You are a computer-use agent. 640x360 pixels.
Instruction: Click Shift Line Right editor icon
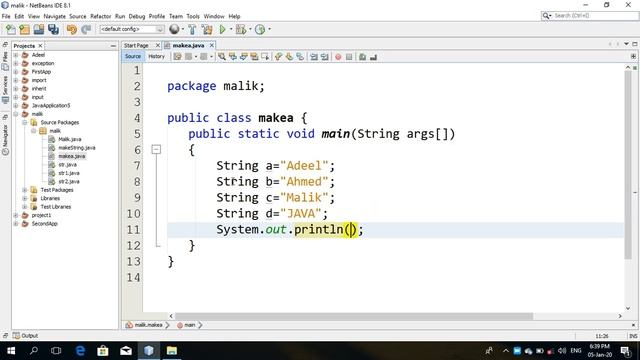tap(324, 57)
